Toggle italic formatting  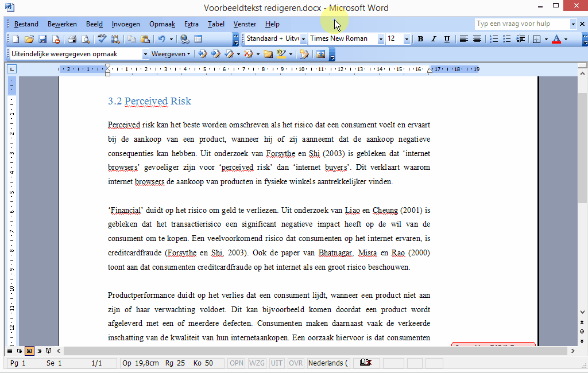434,39
